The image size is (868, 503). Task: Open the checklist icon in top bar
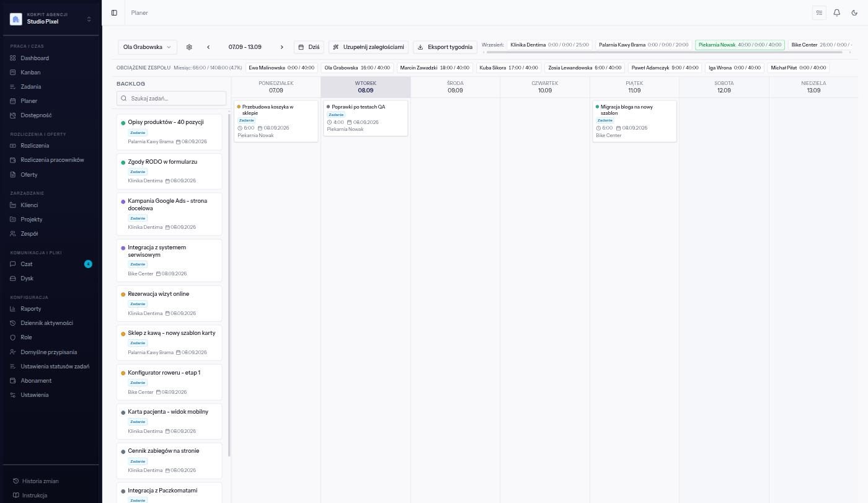click(x=819, y=12)
